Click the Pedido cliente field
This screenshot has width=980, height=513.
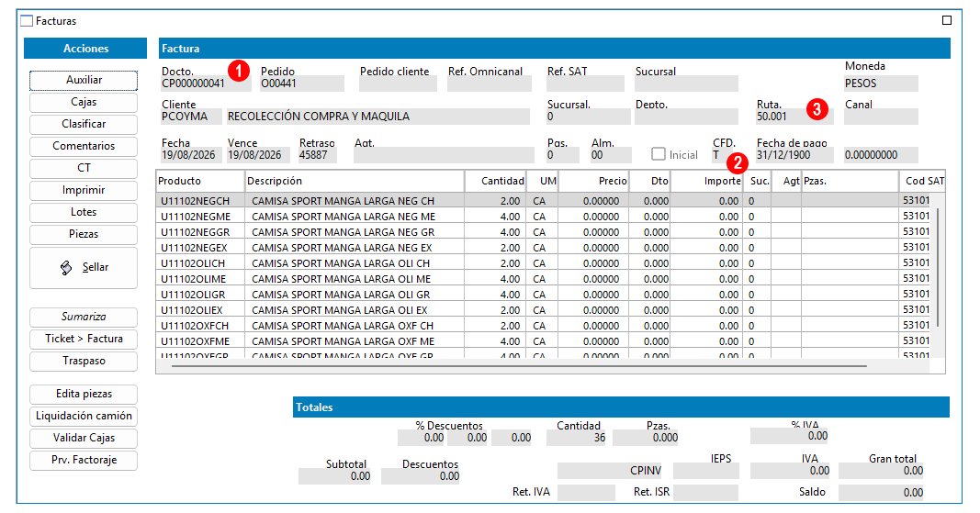398,84
